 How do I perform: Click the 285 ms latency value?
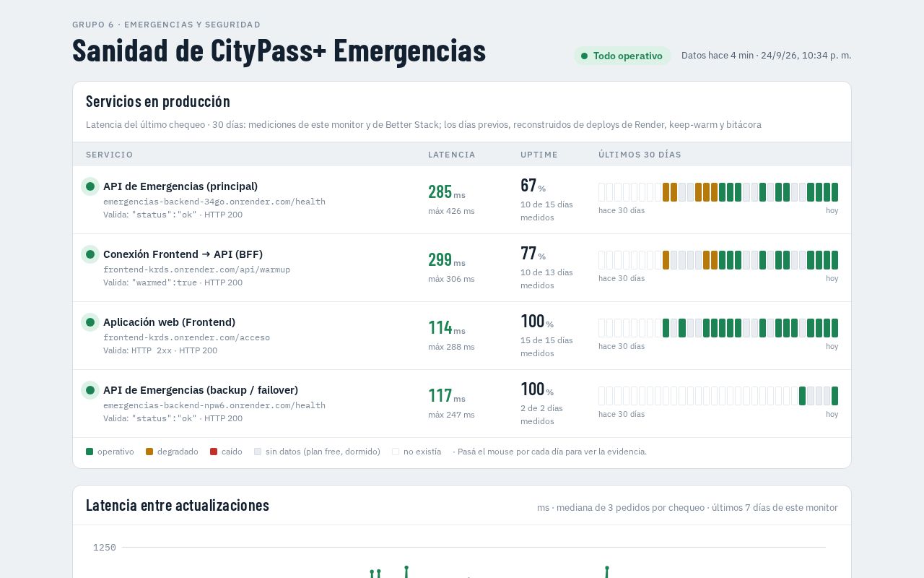[x=447, y=192]
